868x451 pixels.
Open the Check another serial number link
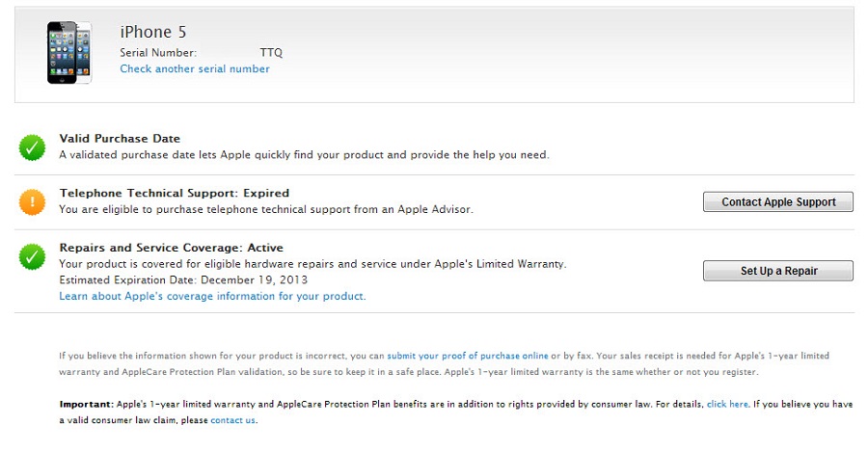195,69
